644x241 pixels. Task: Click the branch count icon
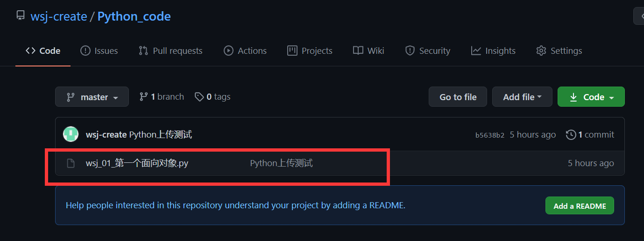point(143,97)
